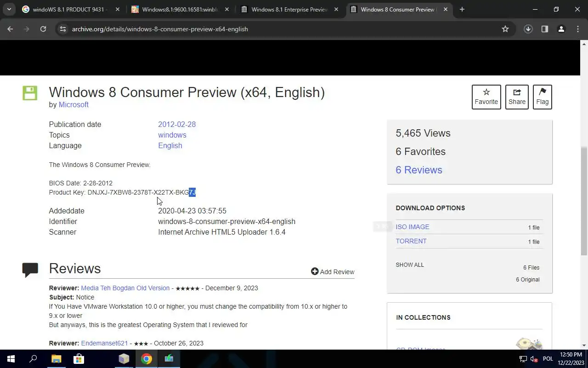Click the green floppy disk software icon
Screen dimensions: 588x368
click(x=30, y=92)
